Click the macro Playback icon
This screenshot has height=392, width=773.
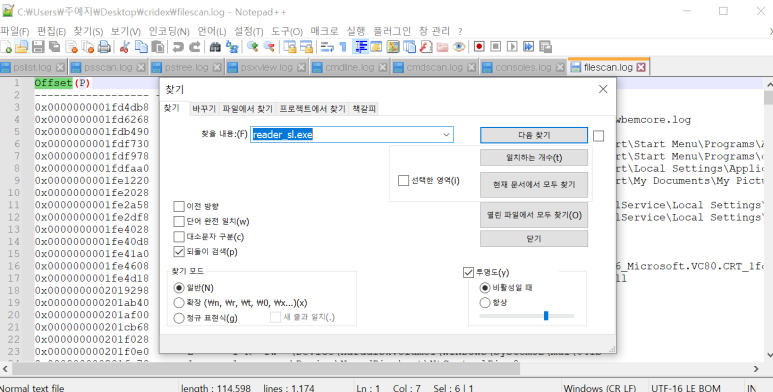(512, 47)
